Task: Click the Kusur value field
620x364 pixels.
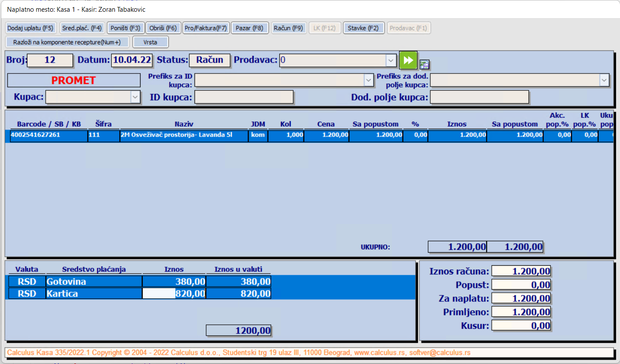Action: [521, 325]
